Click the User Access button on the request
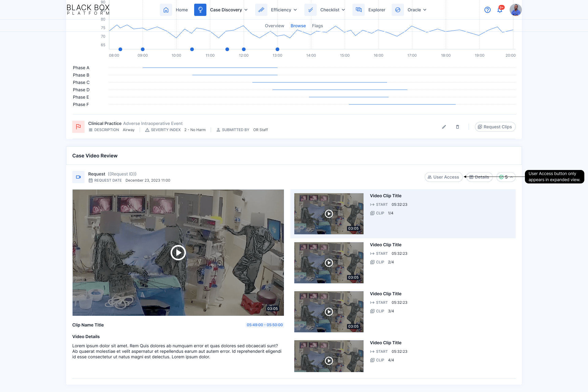 [443, 176]
